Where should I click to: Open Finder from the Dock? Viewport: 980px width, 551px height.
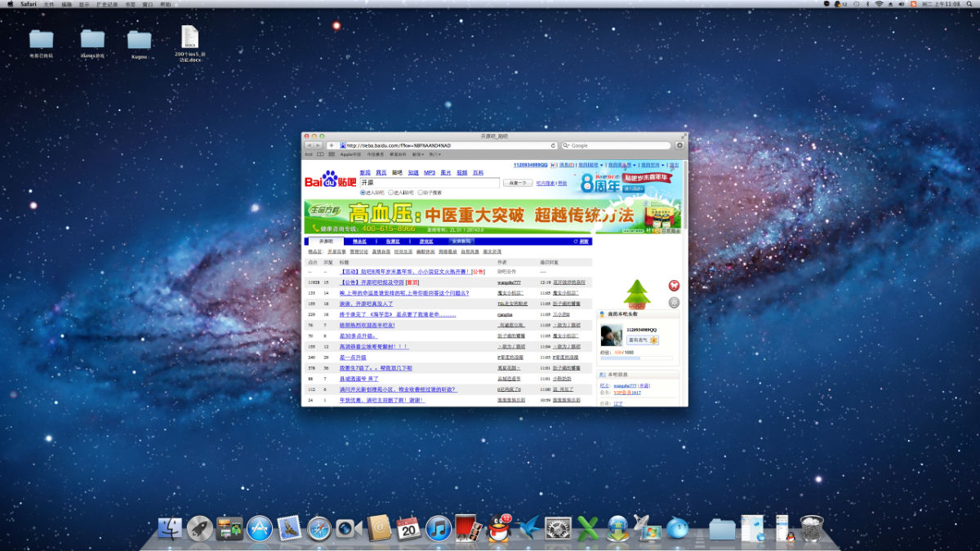point(171,529)
